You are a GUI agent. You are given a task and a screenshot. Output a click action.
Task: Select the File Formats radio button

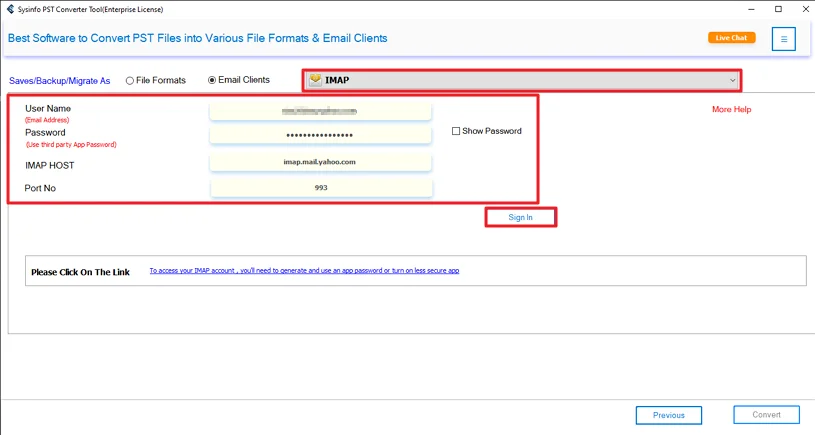tap(130, 81)
